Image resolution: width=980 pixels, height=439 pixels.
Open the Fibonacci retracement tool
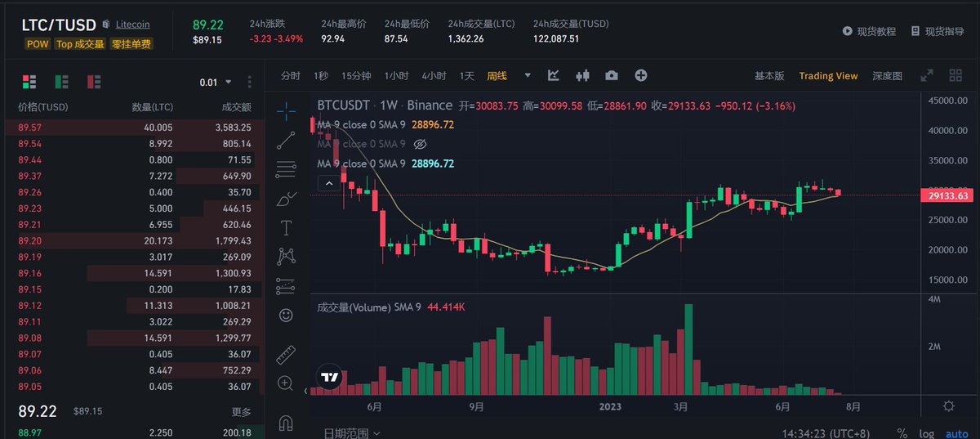pyautogui.click(x=286, y=169)
